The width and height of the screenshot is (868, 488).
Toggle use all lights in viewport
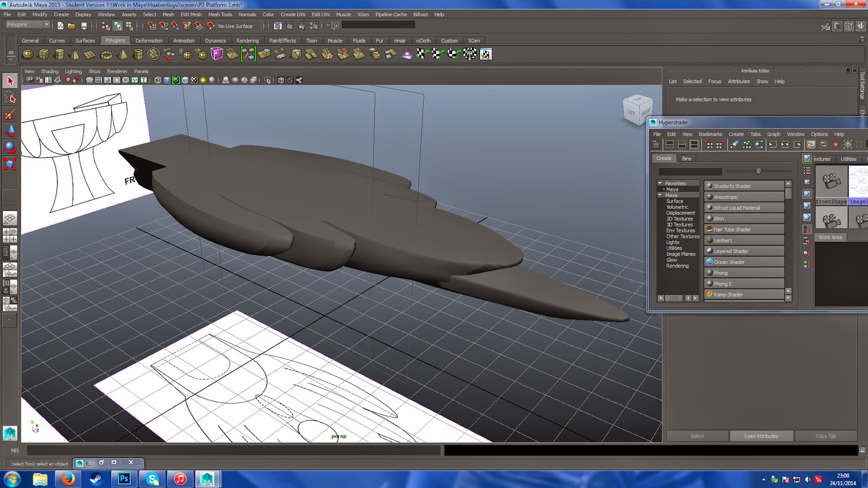coord(203,80)
